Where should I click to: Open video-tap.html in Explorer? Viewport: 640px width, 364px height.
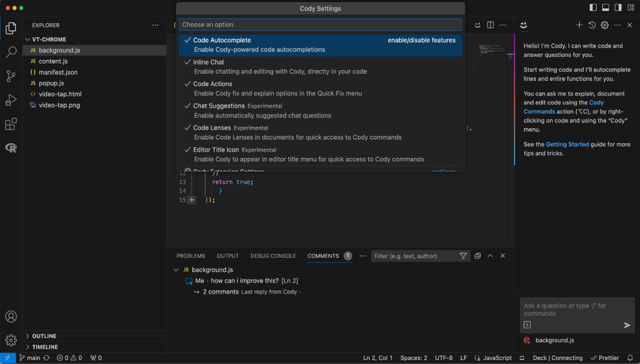[95, 94]
